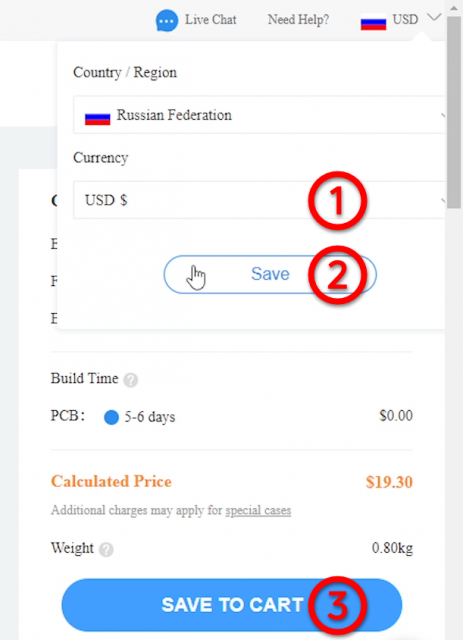Open the Live Chat bubble icon
The image size is (463, 640).
click(167, 20)
